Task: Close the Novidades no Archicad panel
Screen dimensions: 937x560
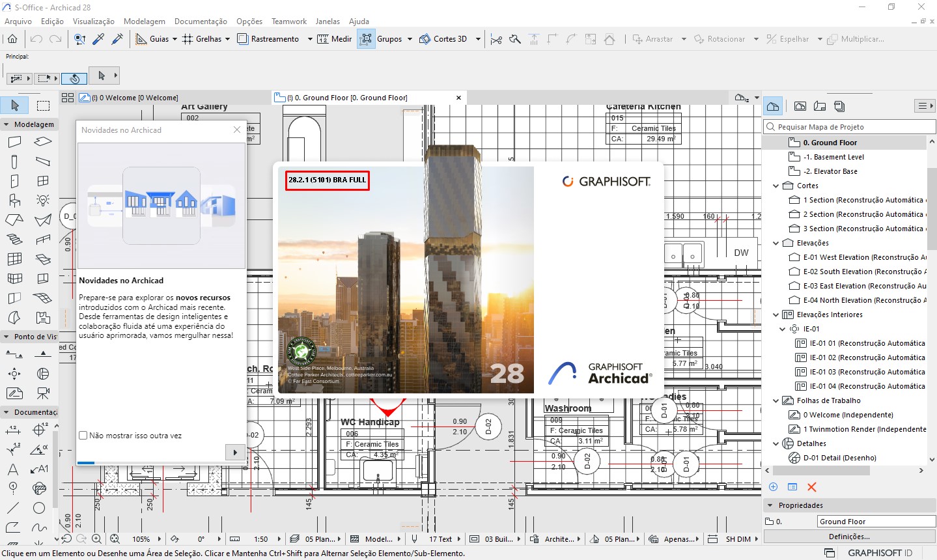Action: tap(237, 130)
